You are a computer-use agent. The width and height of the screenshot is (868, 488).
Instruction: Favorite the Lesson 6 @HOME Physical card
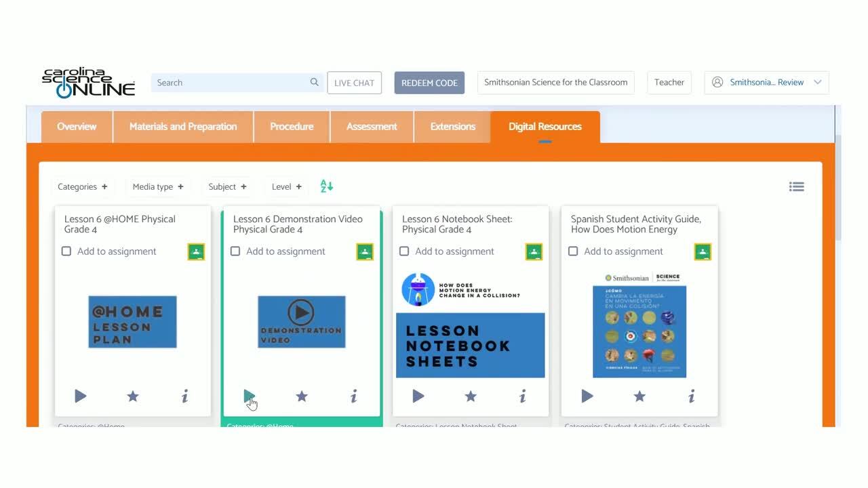tap(133, 396)
